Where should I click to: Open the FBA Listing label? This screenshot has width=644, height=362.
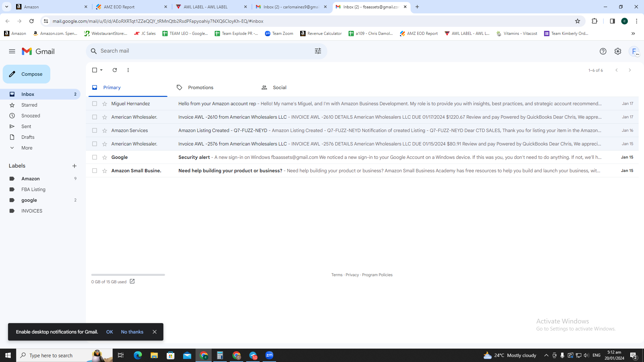40,189
